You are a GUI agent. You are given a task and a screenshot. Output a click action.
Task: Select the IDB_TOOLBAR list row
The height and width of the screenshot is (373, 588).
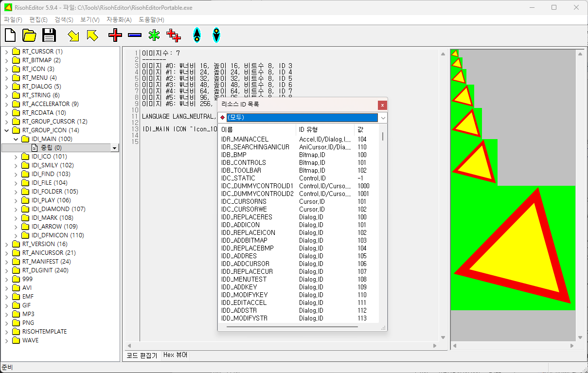(299, 170)
